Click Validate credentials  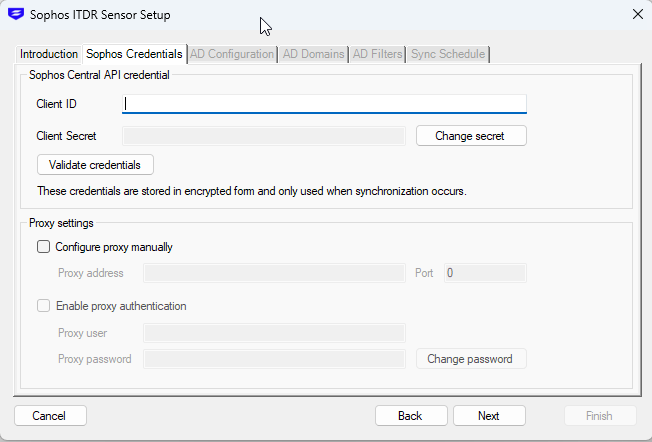[x=95, y=165]
